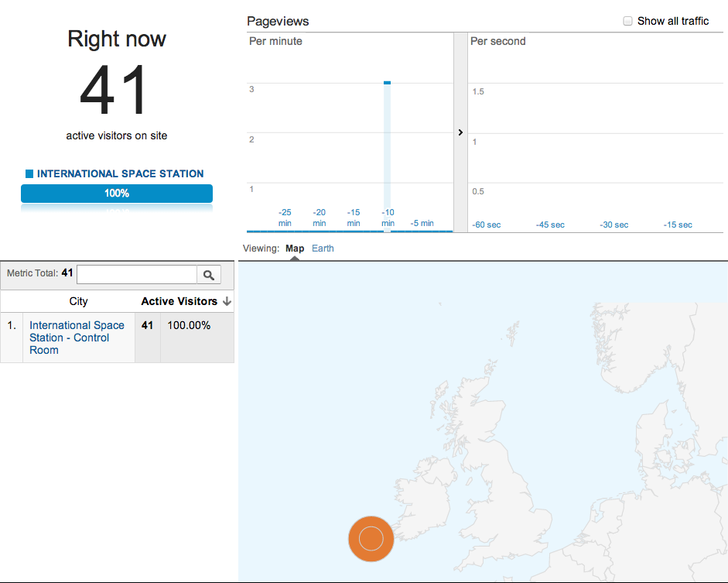
Task: Click the 100% blue progress bar
Action: [117, 194]
